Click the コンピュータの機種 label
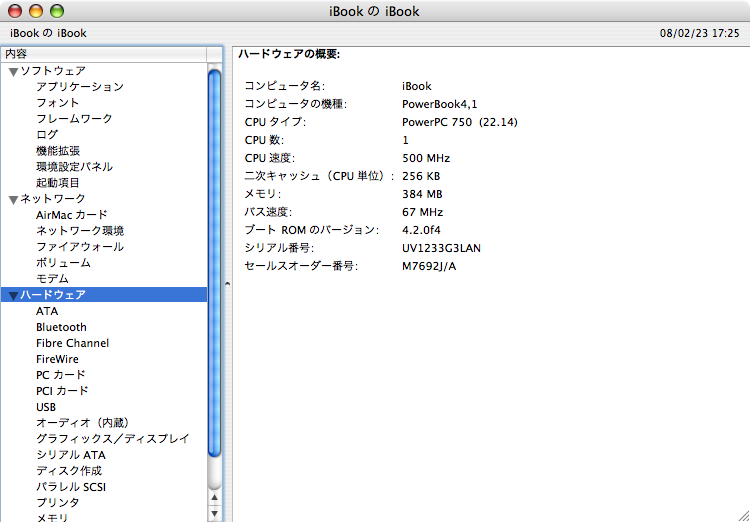750x522 pixels. pos(296,104)
